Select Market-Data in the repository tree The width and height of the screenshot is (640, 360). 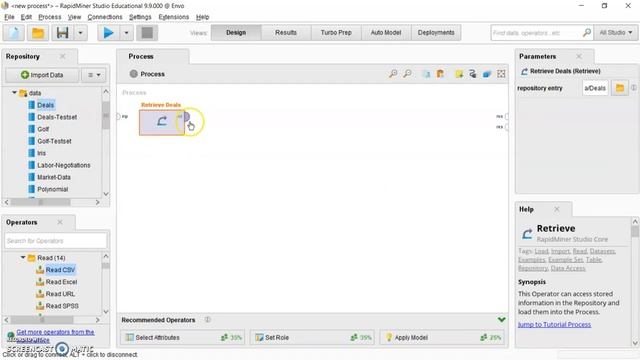click(x=53, y=177)
